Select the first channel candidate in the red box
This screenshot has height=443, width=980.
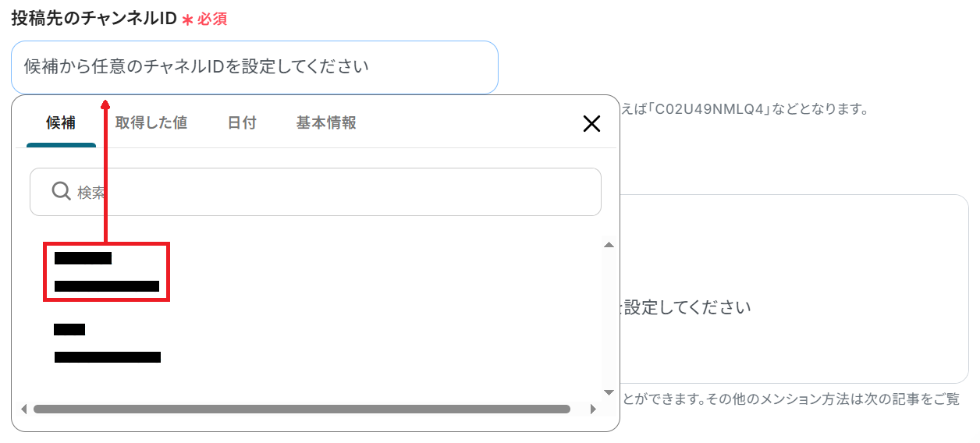105,271
